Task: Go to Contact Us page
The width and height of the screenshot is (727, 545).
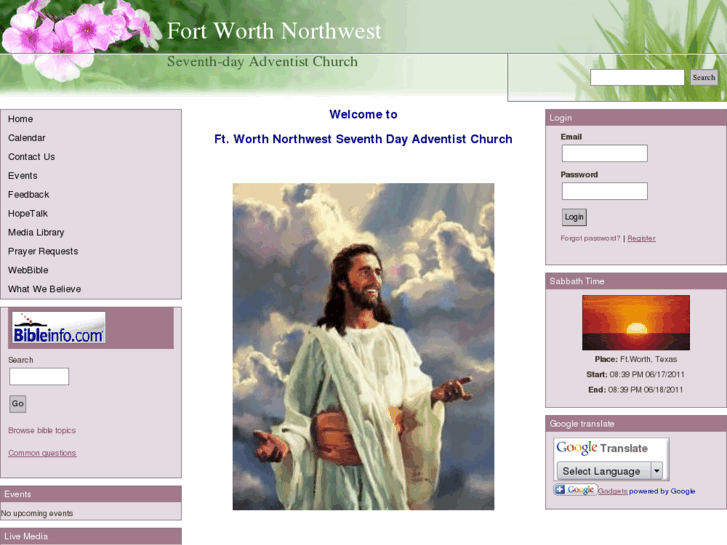Action: tap(31, 157)
